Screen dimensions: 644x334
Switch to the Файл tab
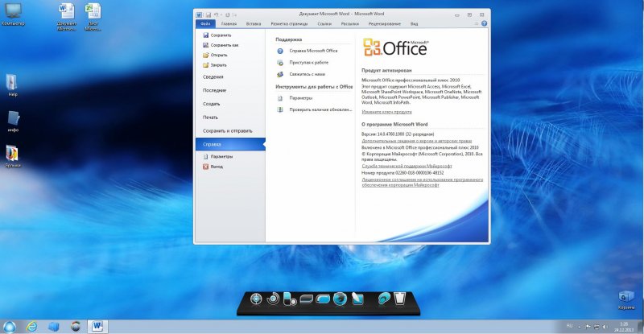pyautogui.click(x=205, y=24)
